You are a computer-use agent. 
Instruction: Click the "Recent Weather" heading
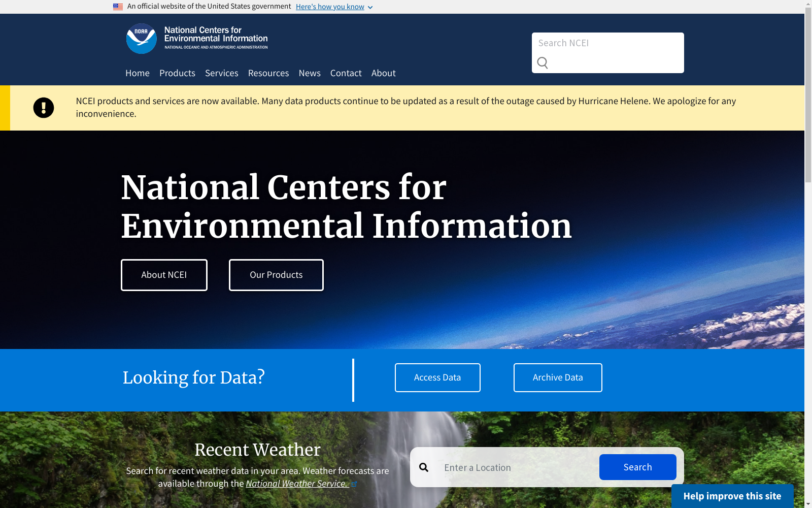pyautogui.click(x=257, y=450)
